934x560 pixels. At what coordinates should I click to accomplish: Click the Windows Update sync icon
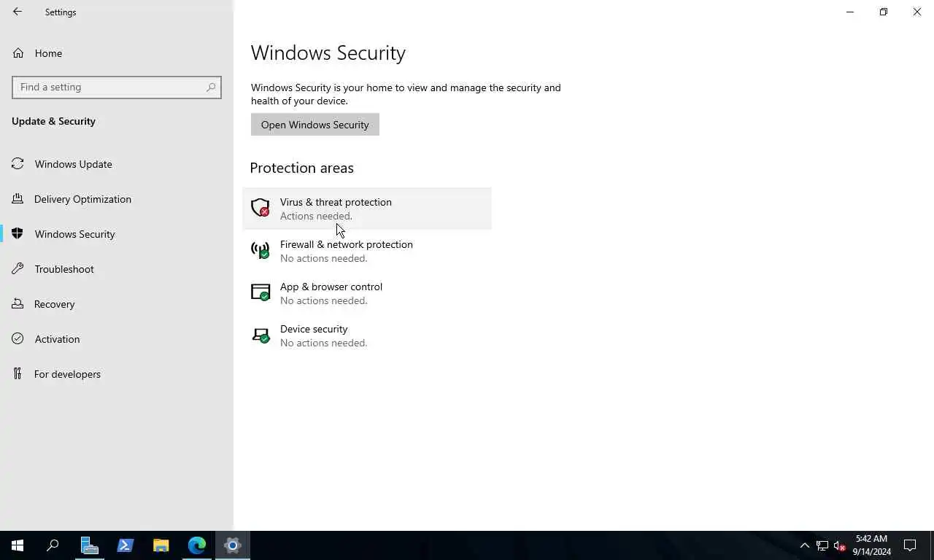[18, 164]
